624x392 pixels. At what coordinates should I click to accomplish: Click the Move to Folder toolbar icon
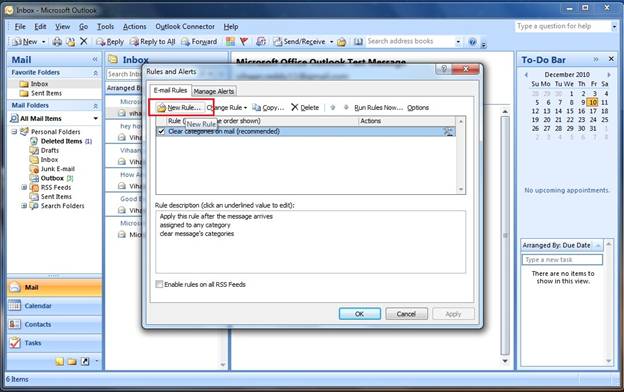70,41
